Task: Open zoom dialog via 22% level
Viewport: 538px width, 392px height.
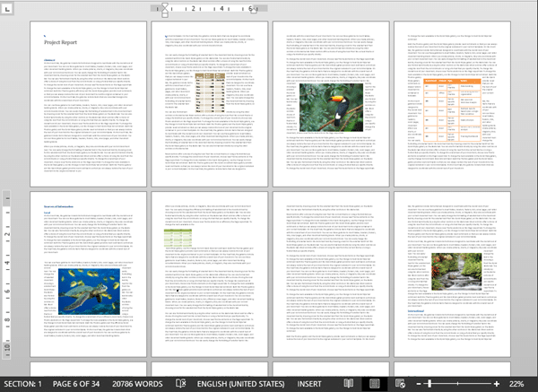Action: tap(516, 383)
